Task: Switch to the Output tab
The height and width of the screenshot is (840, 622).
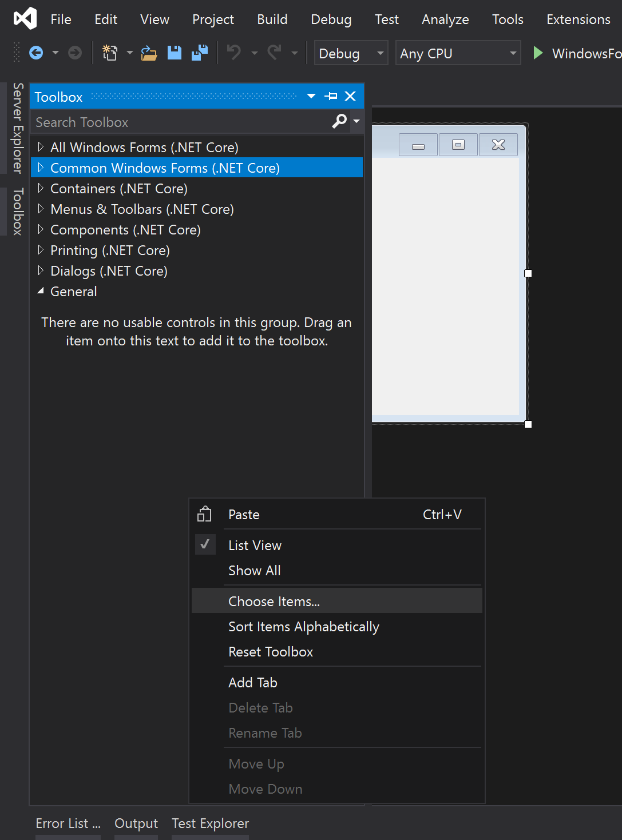Action: coord(136,823)
